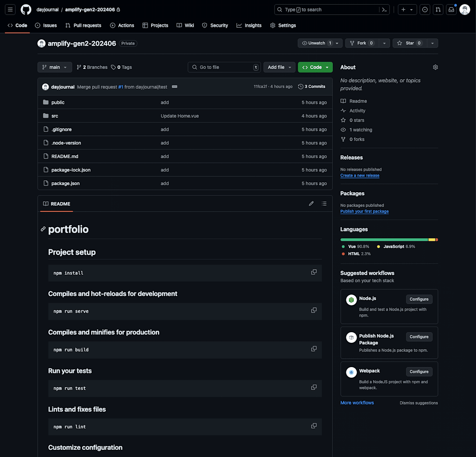Click the Star button

click(x=409, y=43)
